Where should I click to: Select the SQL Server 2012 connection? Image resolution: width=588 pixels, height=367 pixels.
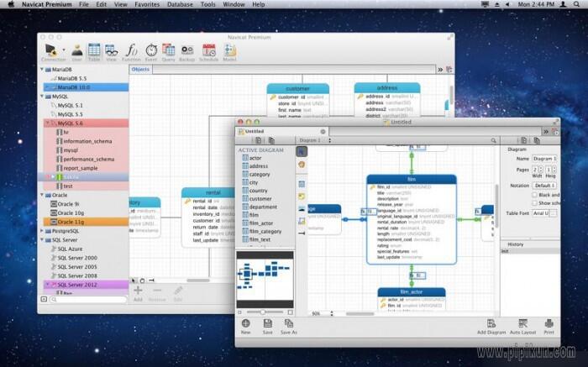point(86,285)
